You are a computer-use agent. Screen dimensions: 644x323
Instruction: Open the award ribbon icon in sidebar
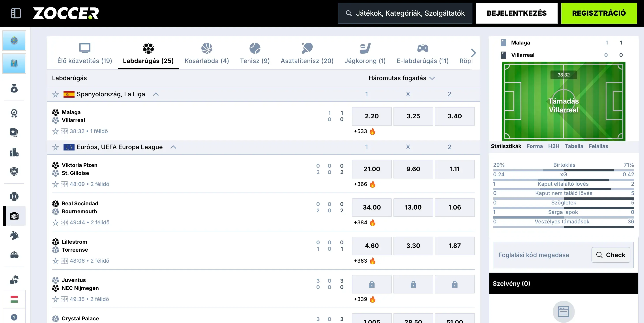(x=14, y=113)
